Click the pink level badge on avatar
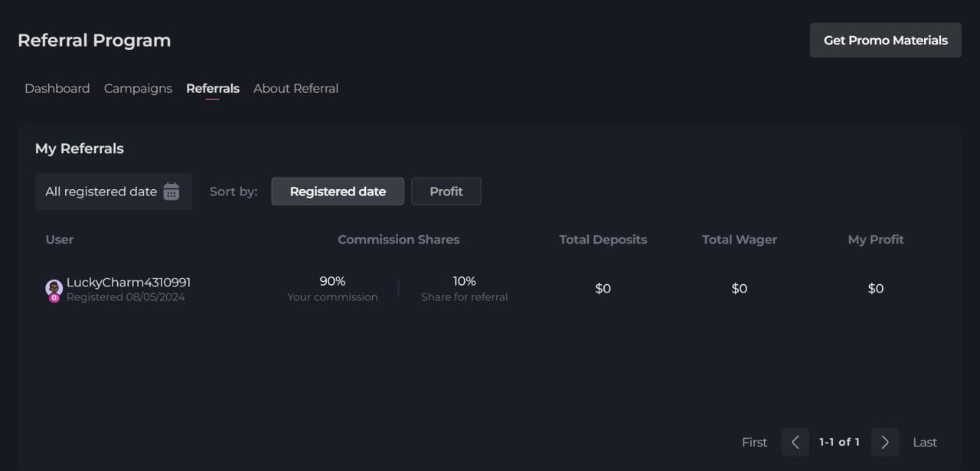Image resolution: width=980 pixels, height=471 pixels. [x=54, y=298]
